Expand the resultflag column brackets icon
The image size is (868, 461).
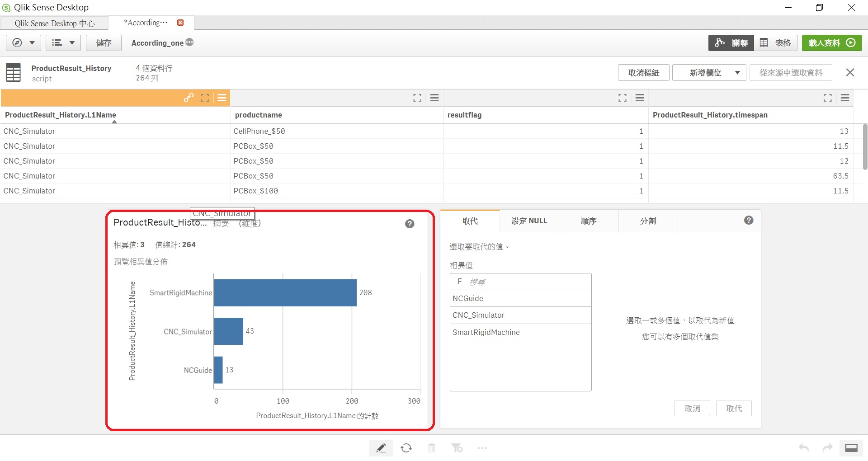click(x=623, y=98)
